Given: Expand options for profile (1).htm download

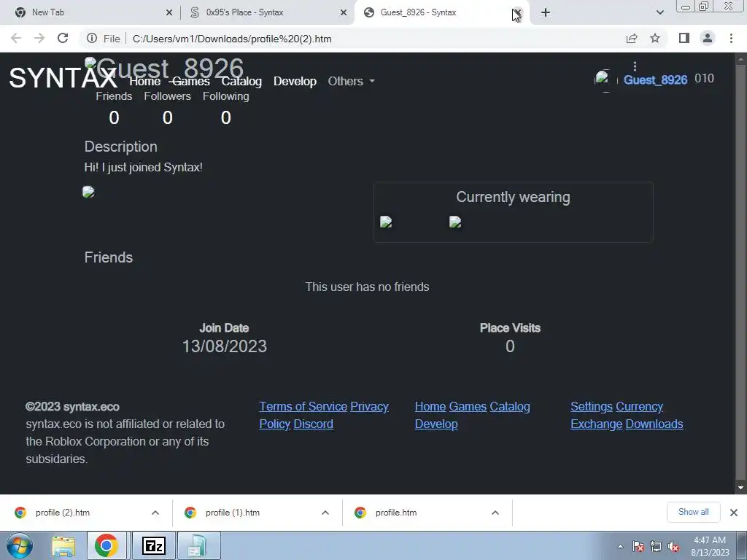Looking at the screenshot, I should click(x=325, y=513).
